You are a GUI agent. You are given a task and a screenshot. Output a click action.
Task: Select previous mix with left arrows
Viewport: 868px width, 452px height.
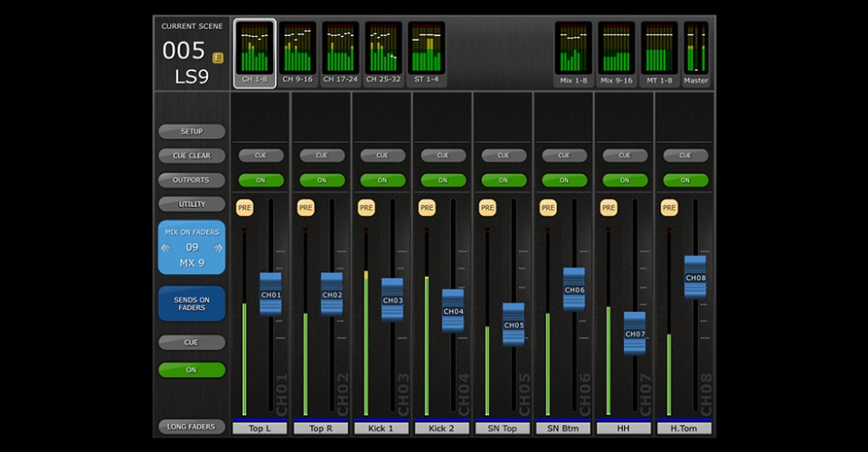click(x=165, y=248)
